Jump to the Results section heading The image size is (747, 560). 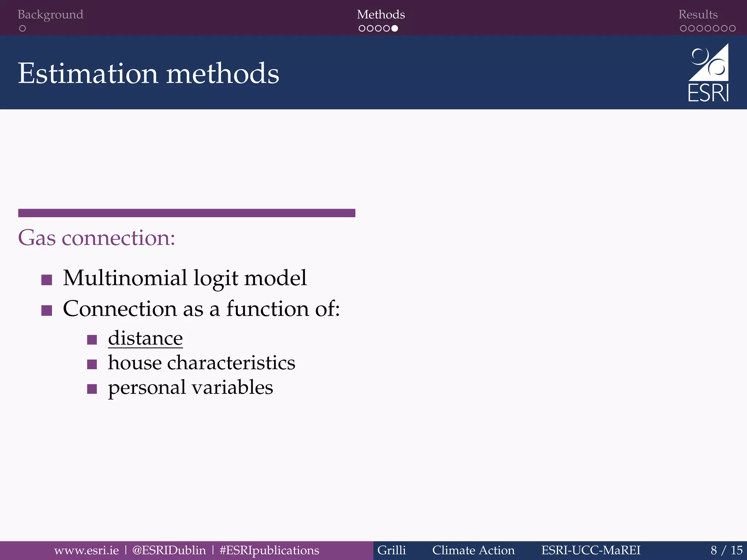click(x=698, y=14)
